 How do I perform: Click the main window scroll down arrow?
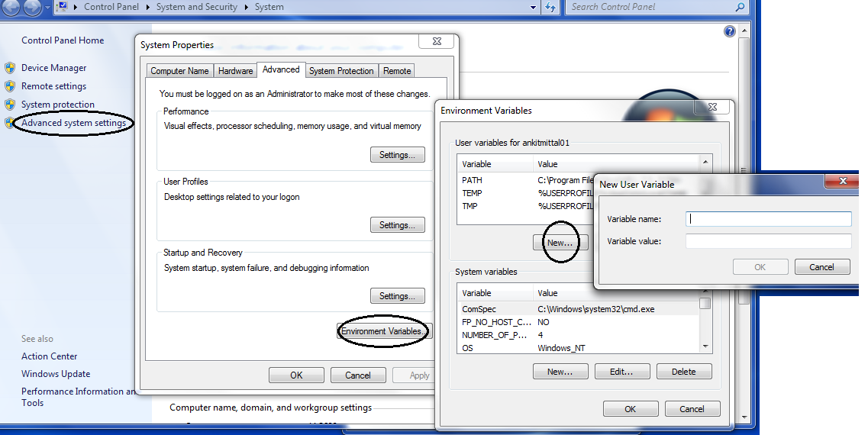click(744, 417)
